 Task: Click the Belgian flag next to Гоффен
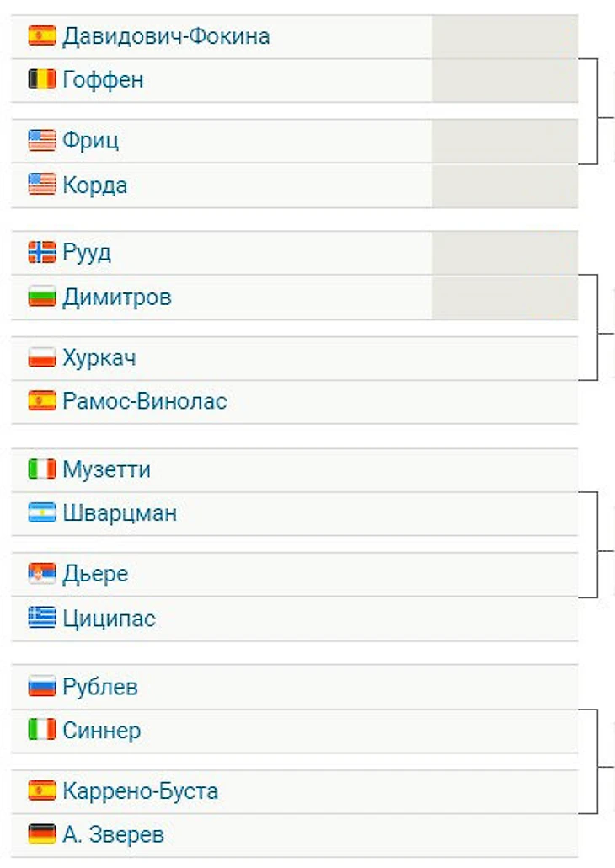(x=42, y=80)
